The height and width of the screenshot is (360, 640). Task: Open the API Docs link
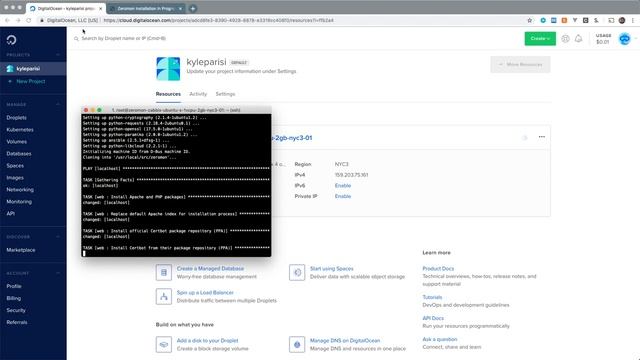click(433, 318)
